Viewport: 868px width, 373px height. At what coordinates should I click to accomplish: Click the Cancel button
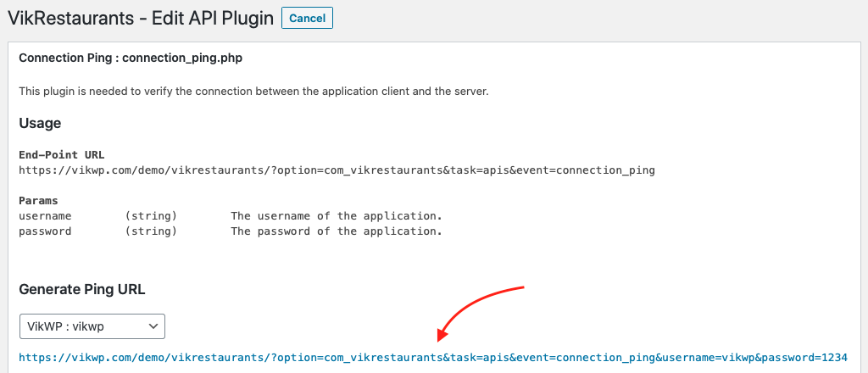(x=307, y=18)
